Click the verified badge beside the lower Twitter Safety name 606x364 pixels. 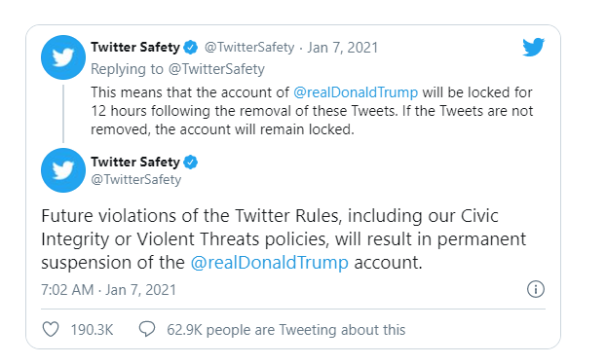point(191,163)
